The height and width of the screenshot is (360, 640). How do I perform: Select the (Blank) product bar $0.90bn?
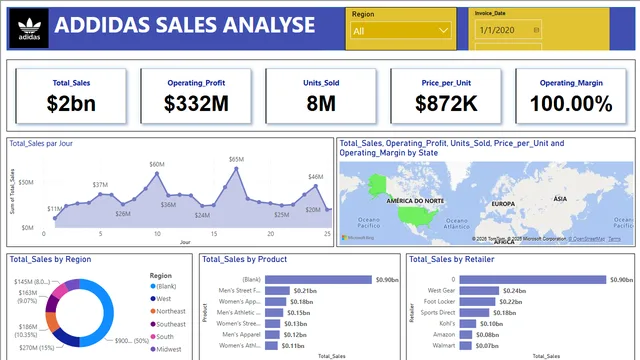(318, 280)
